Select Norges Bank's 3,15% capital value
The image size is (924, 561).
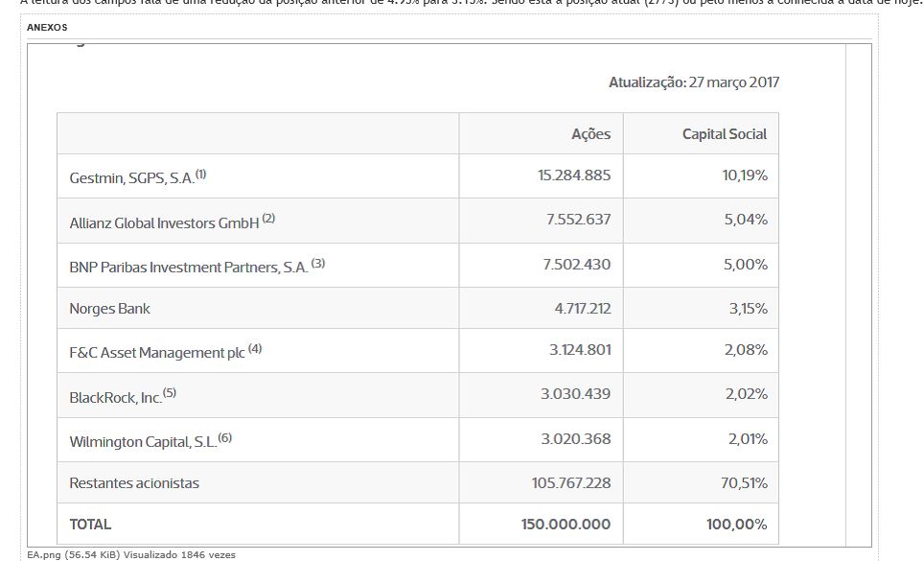pyautogui.click(x=746, y=309)
